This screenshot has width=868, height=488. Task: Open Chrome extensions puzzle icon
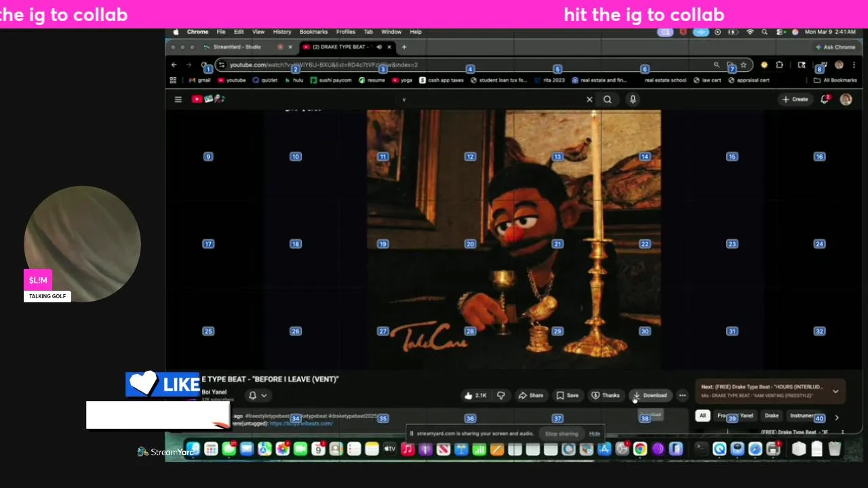click(779, 65)
